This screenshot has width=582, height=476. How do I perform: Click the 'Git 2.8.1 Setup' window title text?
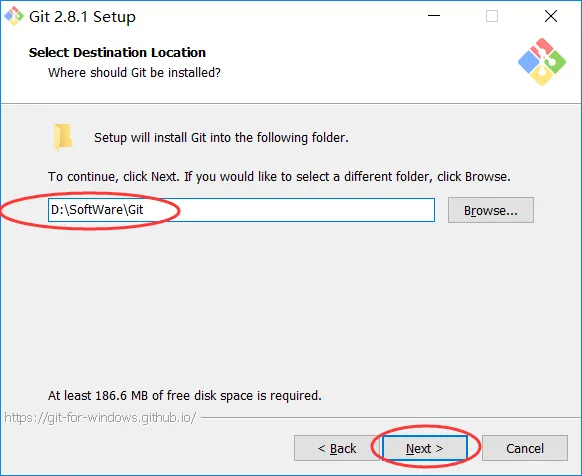(82, 17)
